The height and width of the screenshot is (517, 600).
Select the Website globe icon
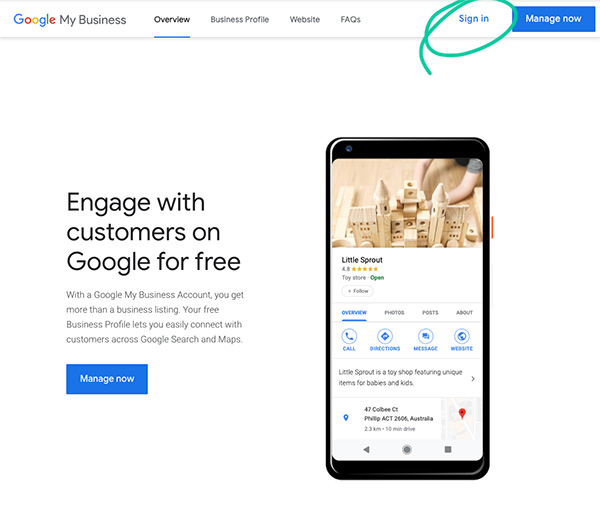pyautogui.click(x=462, y=336)
